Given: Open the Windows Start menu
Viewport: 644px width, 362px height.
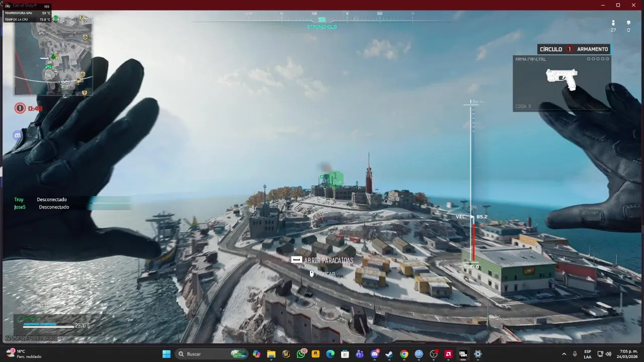Looking at the screenshot, I should (x=166, y=354).
